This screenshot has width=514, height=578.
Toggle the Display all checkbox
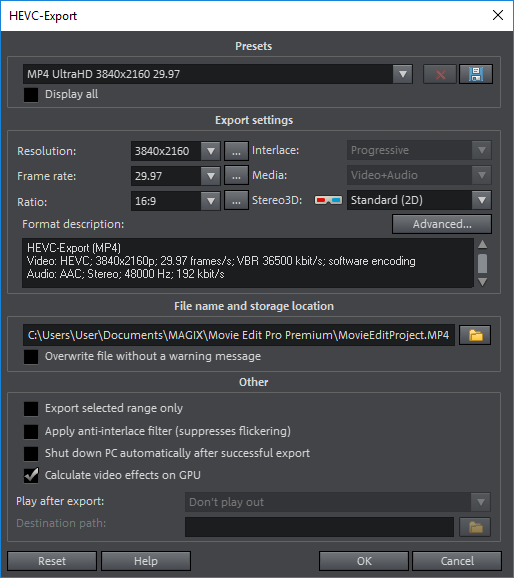coord(31,95)
